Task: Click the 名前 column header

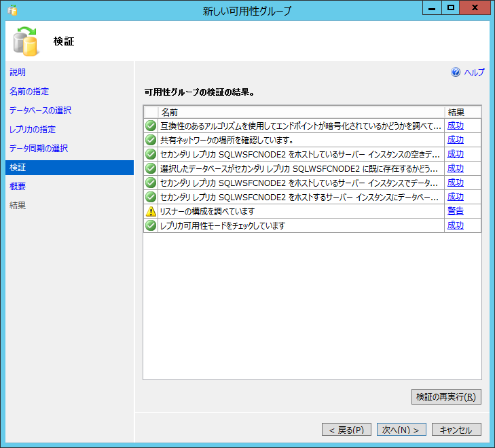Action: [x=170, y=111]
